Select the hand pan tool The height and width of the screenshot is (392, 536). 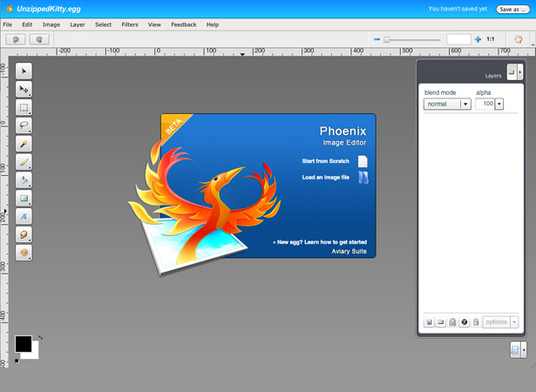click(519, 39)
